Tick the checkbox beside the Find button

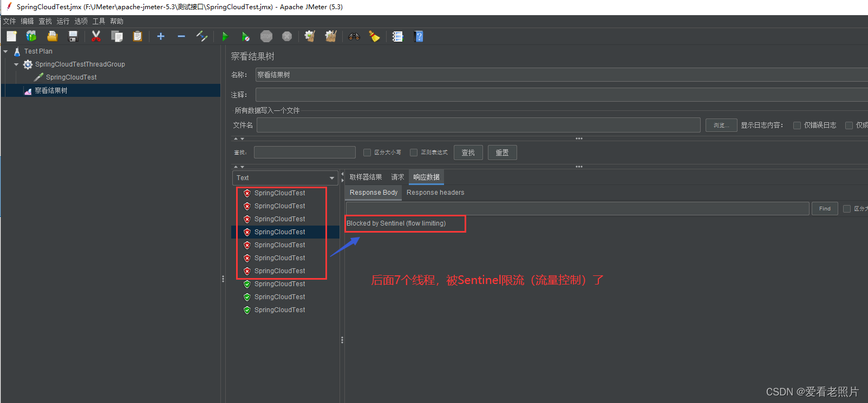tap(847, 209)
